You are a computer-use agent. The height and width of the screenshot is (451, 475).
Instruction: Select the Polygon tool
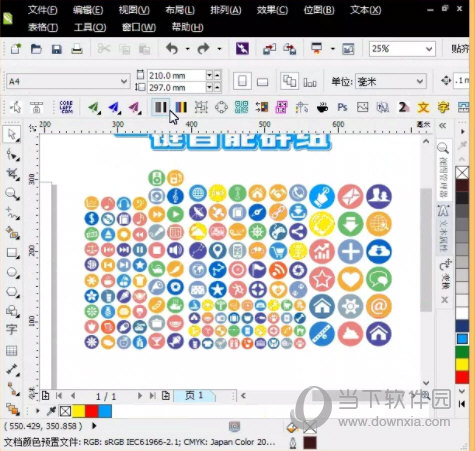tap(12, 291)
